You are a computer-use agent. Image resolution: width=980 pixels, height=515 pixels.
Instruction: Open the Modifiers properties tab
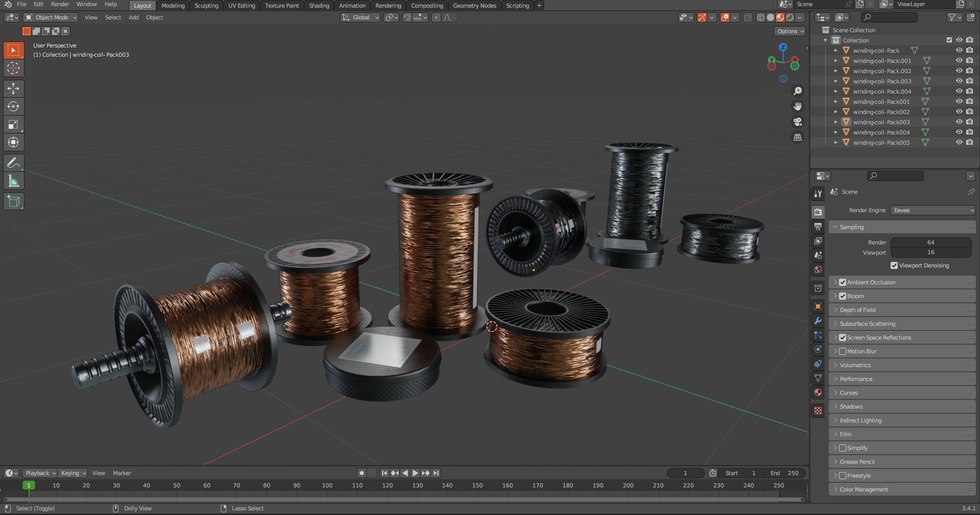point(818,321)
